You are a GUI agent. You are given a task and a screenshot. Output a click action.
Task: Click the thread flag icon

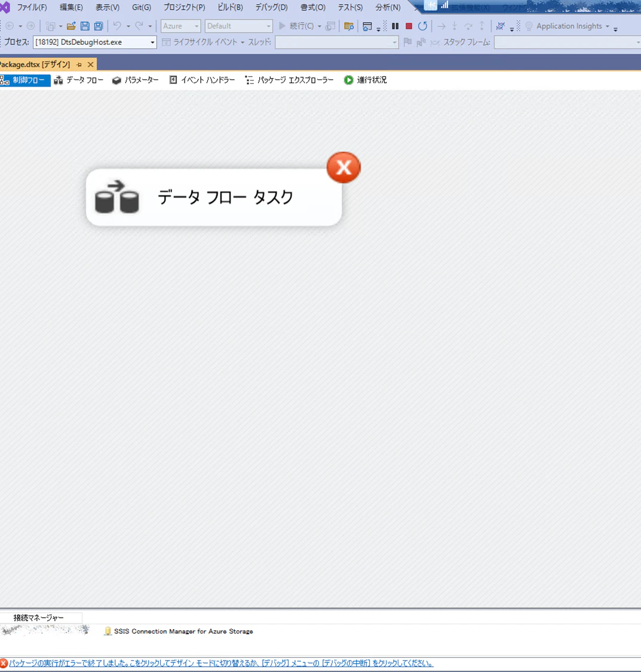pyautogui.click(x=407, y=42)
